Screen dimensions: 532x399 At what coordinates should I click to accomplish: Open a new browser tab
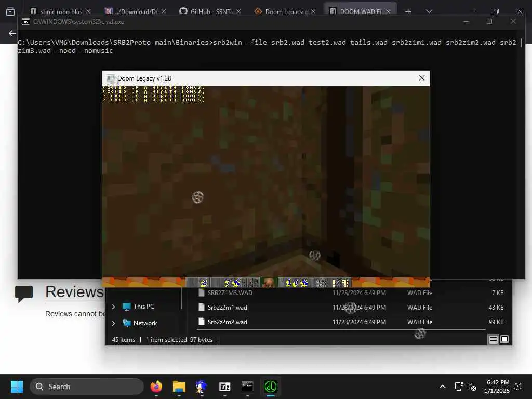408,11
